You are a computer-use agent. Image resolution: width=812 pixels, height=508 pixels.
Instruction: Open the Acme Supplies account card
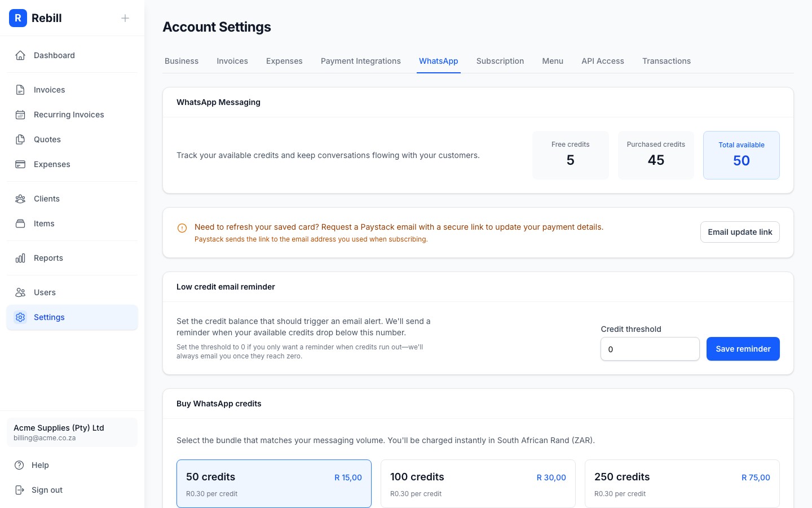(x=72, y=432)
